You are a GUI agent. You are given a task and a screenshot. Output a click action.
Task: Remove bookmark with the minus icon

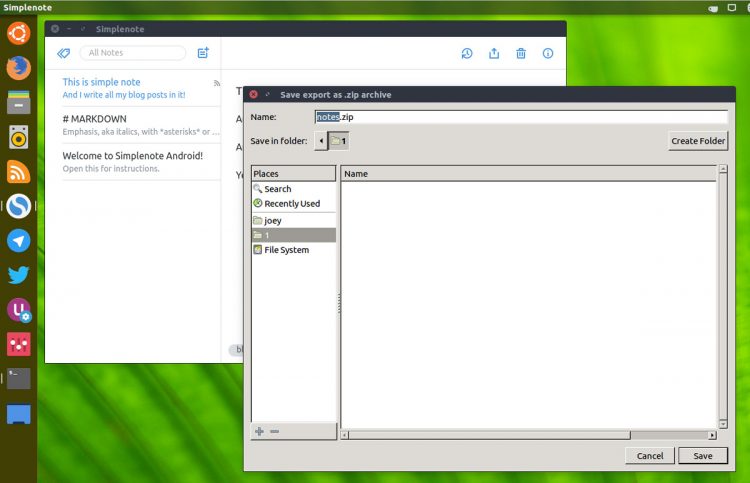point(274,431)
